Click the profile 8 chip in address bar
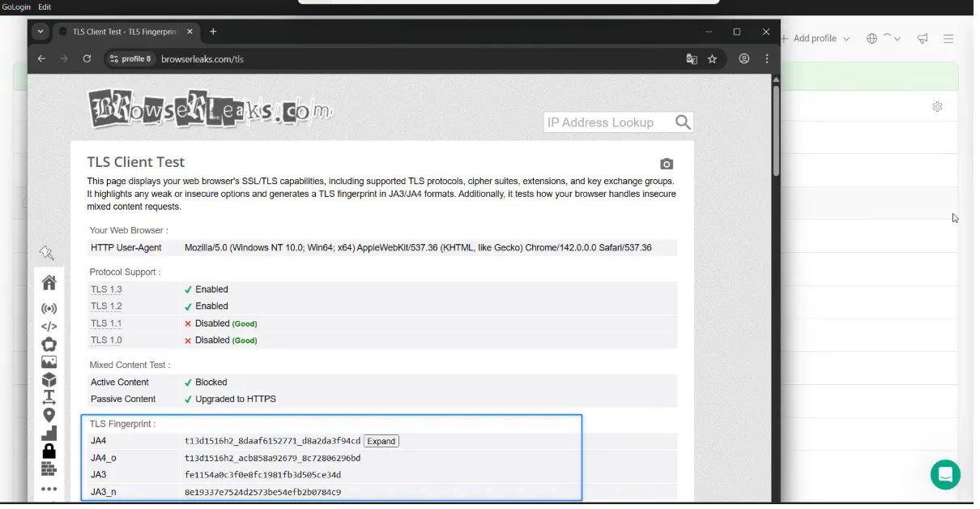 [x=130, y=59]
